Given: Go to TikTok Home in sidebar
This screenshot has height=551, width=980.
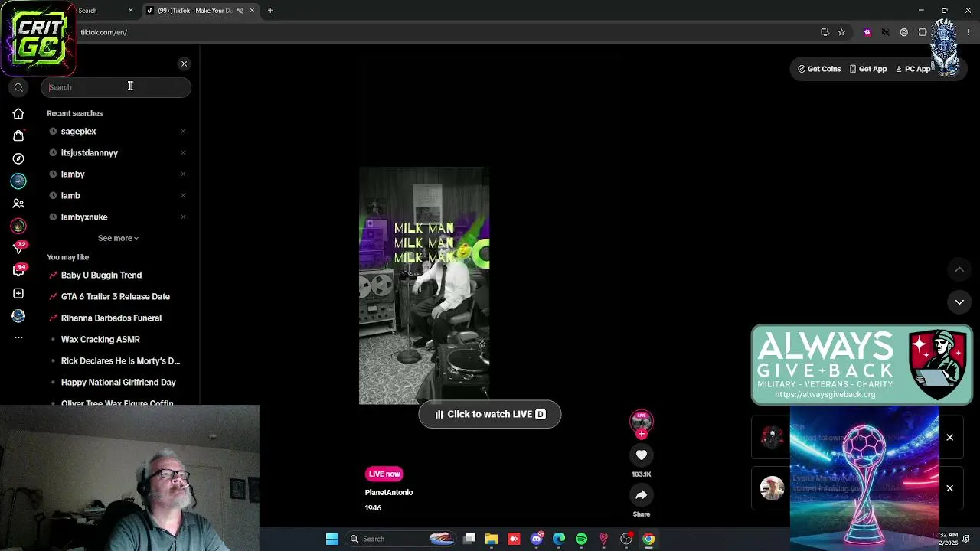Looking at the screenshot, I should [x=18, y=114].
